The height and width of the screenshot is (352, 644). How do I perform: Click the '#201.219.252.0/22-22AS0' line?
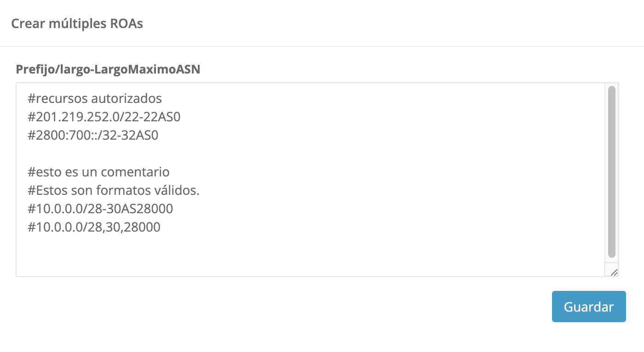point(104,117)
